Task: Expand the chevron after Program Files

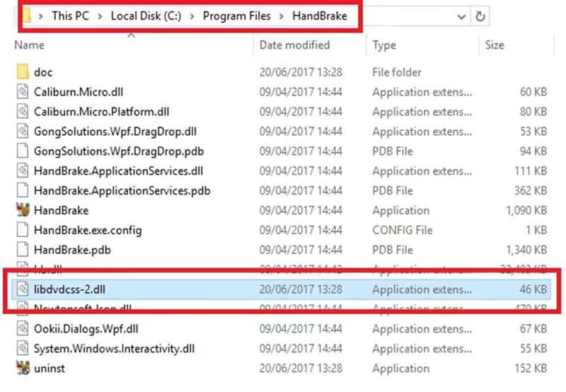Action: point(282,16)
